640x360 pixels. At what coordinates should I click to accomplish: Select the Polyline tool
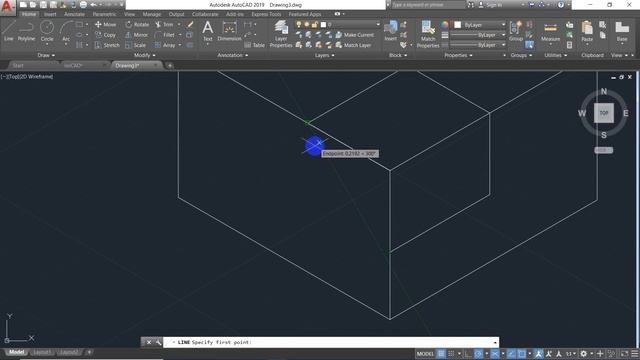click(26, 31)
